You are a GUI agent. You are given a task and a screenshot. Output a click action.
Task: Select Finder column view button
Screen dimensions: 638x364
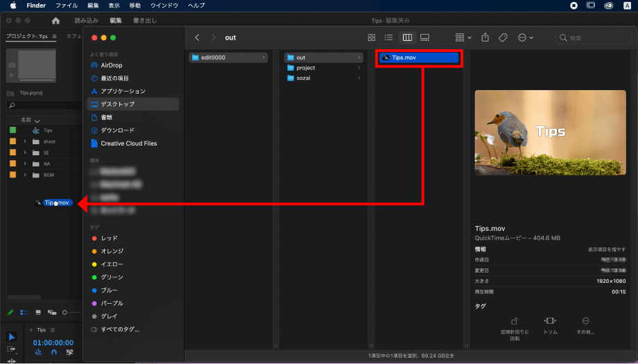click(x=407, y=37)
